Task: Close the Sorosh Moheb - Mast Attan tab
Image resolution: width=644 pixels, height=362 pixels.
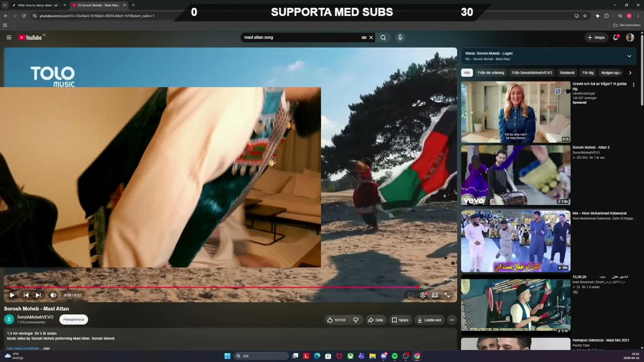Action: [x=124, y=5]
